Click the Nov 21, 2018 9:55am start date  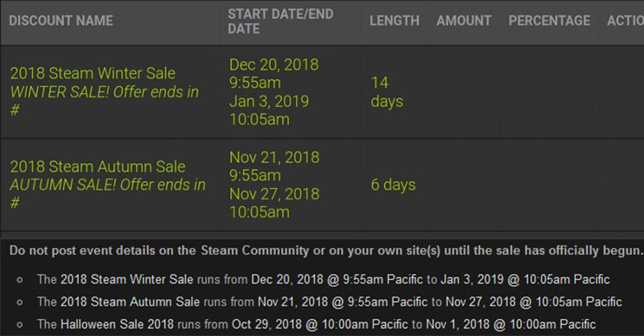(274, 166)
